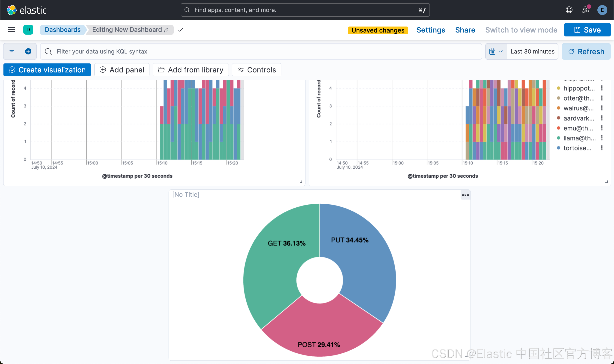Open the E user avatar menu
Image resolution: width=614 pixels, height=364 pixels.
[602, 10]
